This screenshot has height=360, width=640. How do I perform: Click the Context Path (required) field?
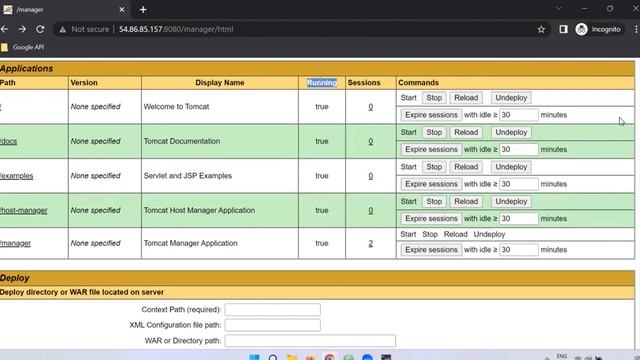click(273, 310)
